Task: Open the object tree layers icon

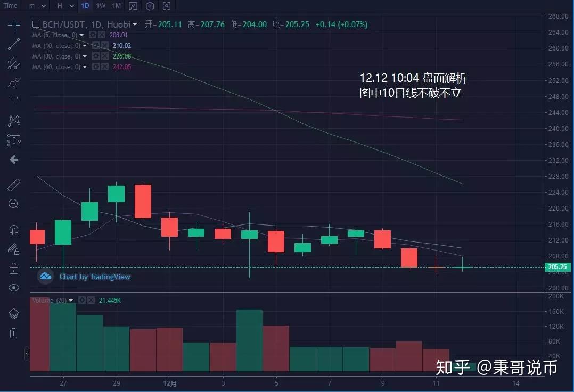Action: 13,314
